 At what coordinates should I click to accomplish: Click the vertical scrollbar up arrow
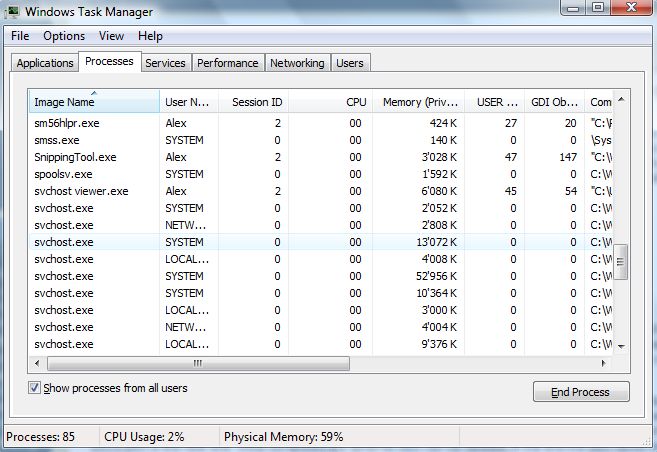pos(621,99)
